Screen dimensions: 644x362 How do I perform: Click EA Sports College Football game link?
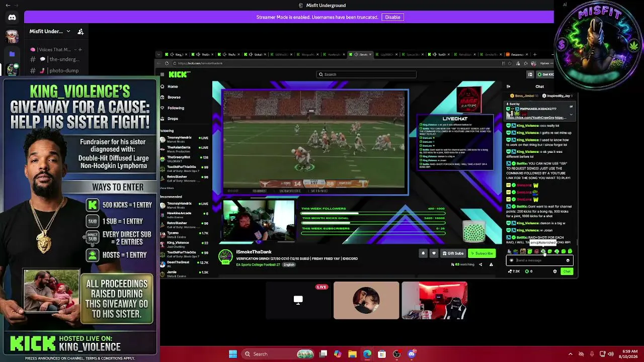click(258, 264)
